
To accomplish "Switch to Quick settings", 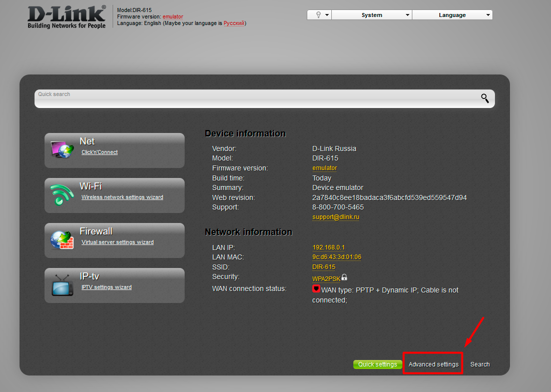I will [x=378, y=364].
